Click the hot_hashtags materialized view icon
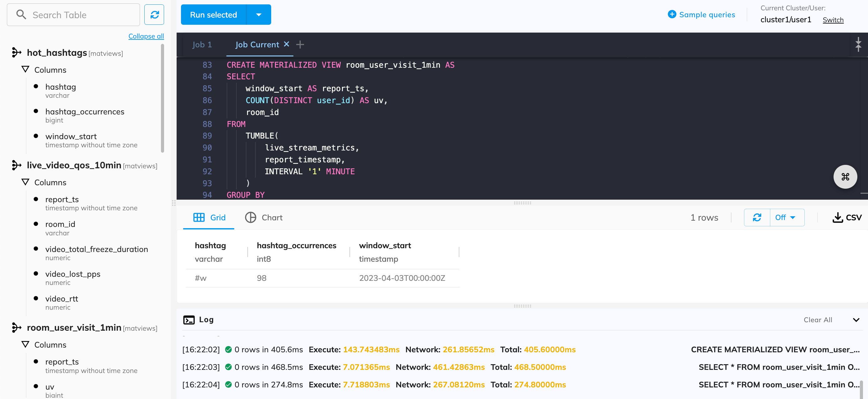The image size is (868, 399). coord(16,53)
